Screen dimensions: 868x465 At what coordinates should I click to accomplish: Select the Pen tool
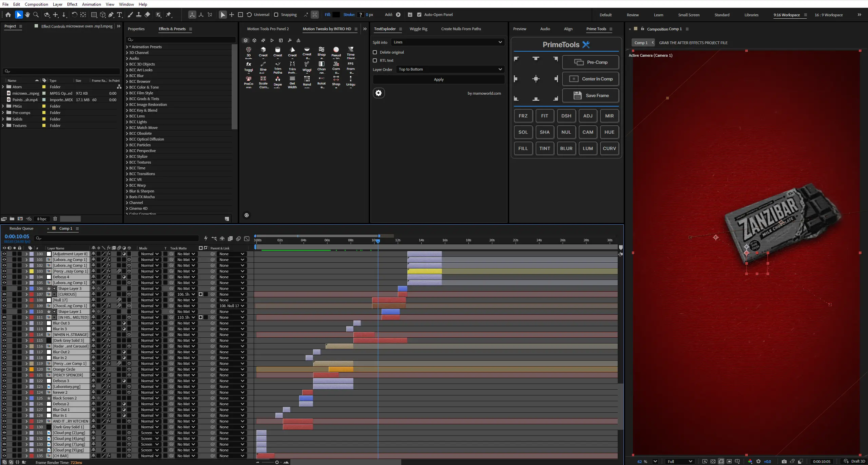pos(111,15)
